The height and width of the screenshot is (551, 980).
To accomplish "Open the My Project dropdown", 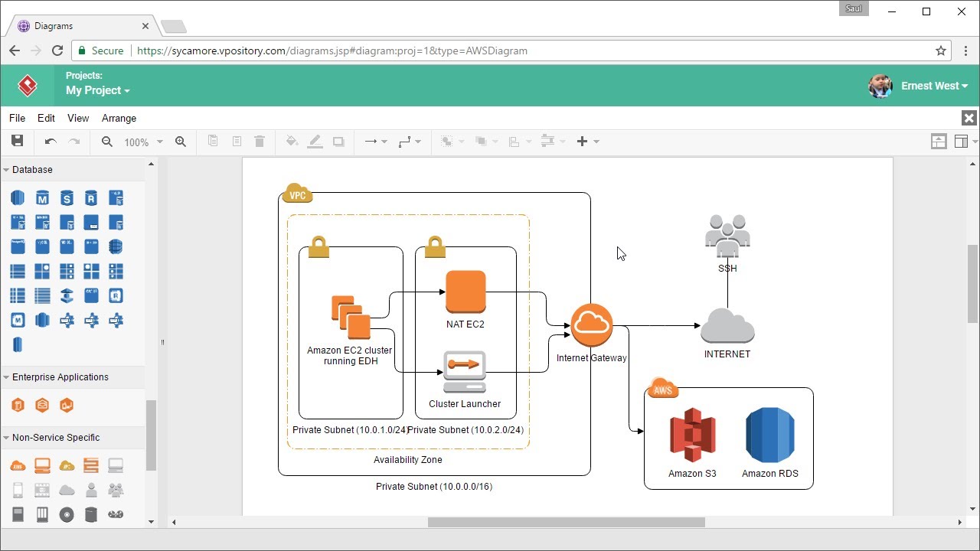I will click(x=98, y=90).
